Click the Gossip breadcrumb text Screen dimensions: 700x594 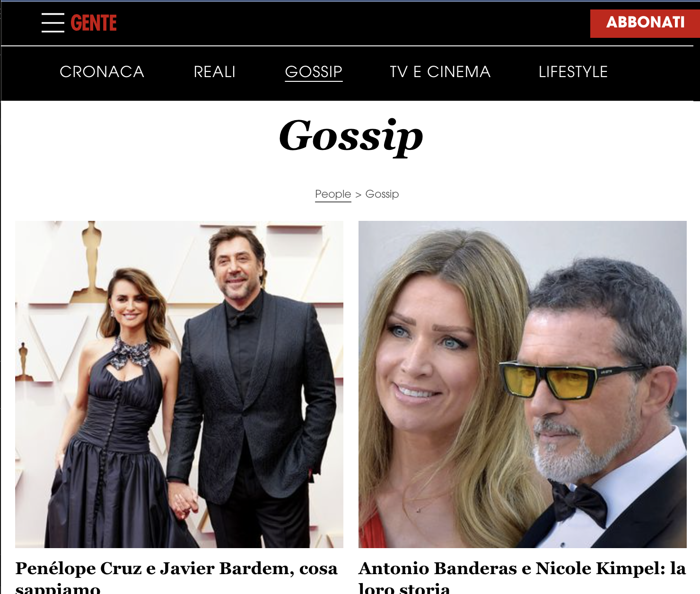[x=382, y=194]
